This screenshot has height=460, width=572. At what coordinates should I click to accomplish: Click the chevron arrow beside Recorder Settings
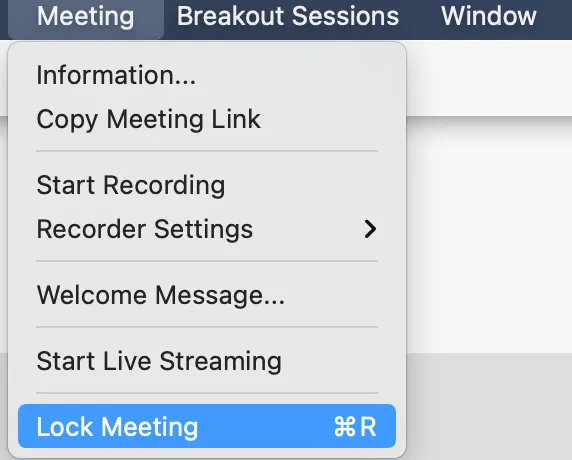pyautogui.click(x=370, y=229)
